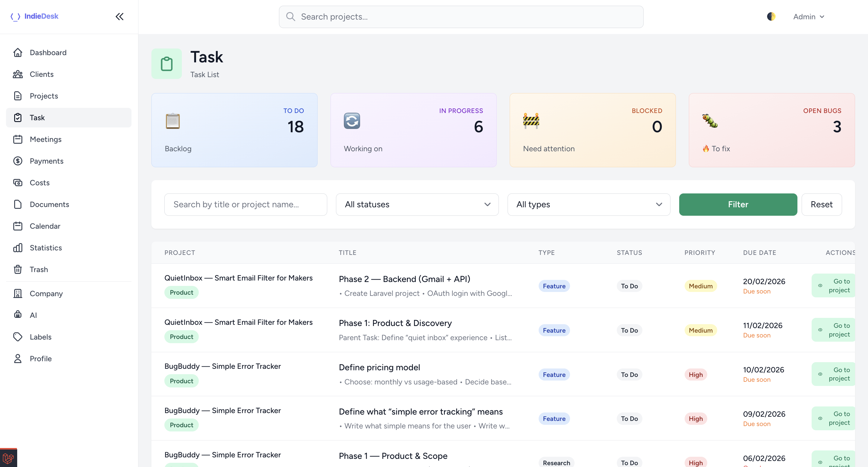Open the Labels section

coord(40,337)
